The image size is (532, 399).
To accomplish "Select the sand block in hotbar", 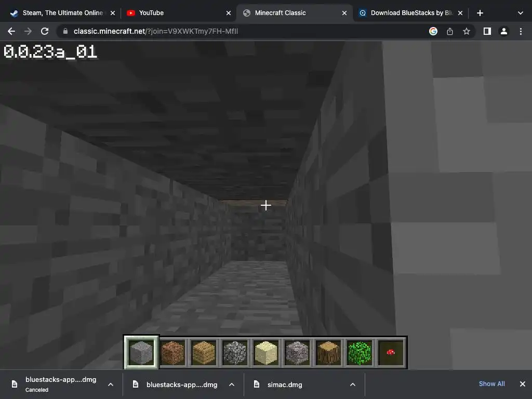I will pos(266,353).
